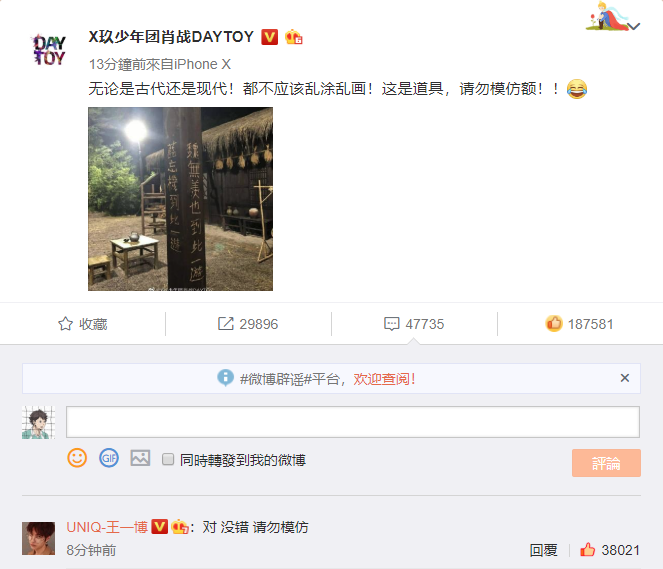This screenshot has height=569, width=663.
Task: Enable 同時轉發到我的微博 checkbox
Action: [168, 459]
